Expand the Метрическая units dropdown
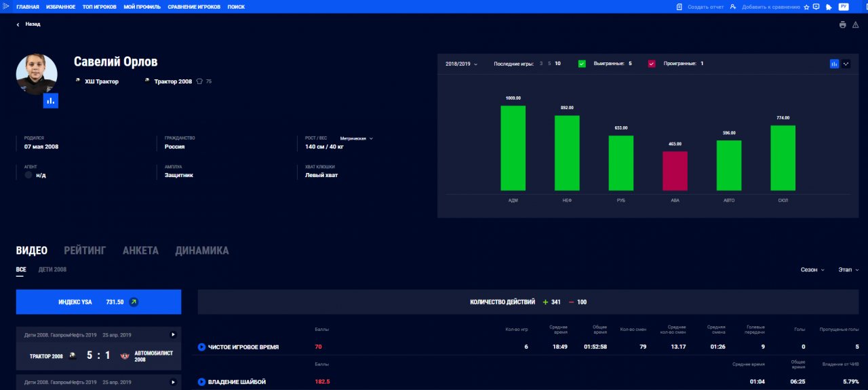868x390 pixels. coord(356,138)
